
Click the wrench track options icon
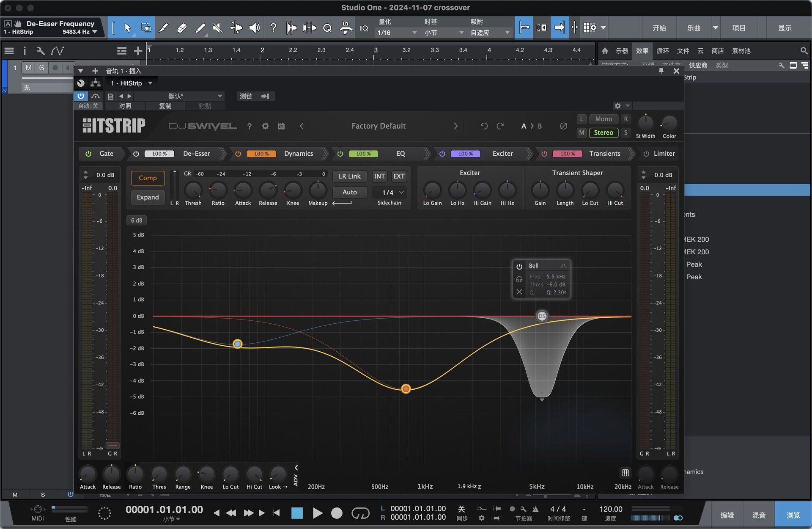(40, 51)
